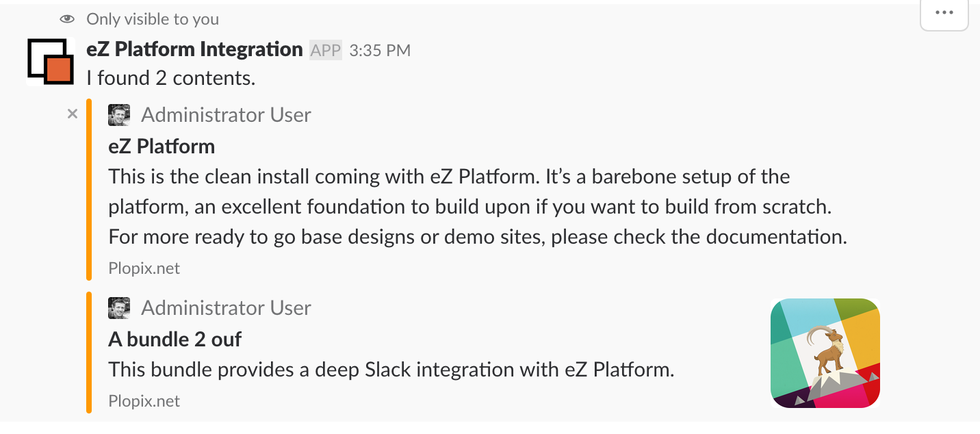Click the Only visible to you label
The width and height of the screenshot is (980, 434).
point(153,19)
